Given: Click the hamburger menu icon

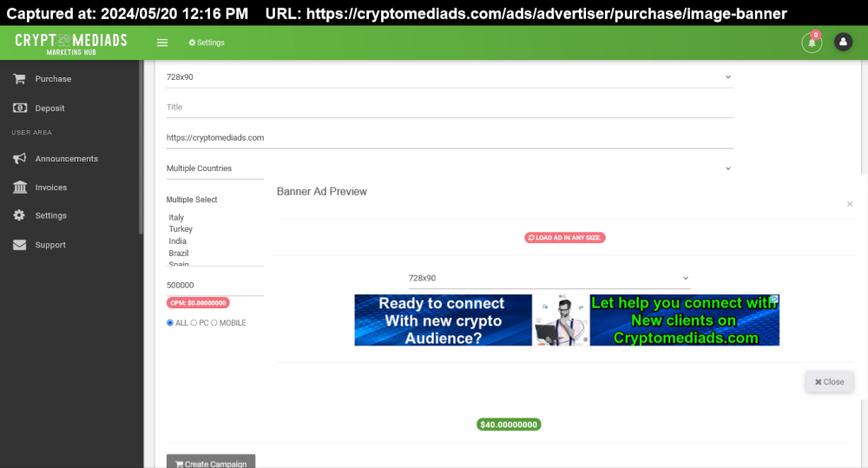Looking at the screenshot, I should [x=162, y=43].
